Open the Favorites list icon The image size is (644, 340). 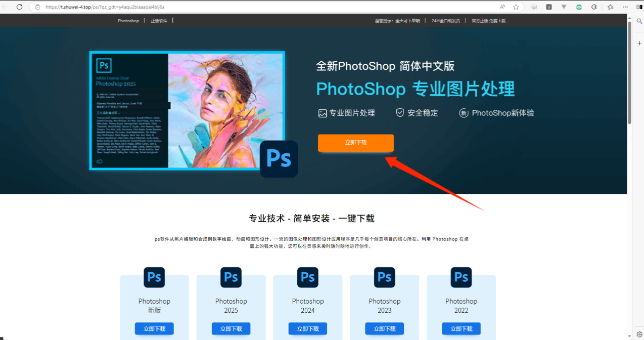610,7
